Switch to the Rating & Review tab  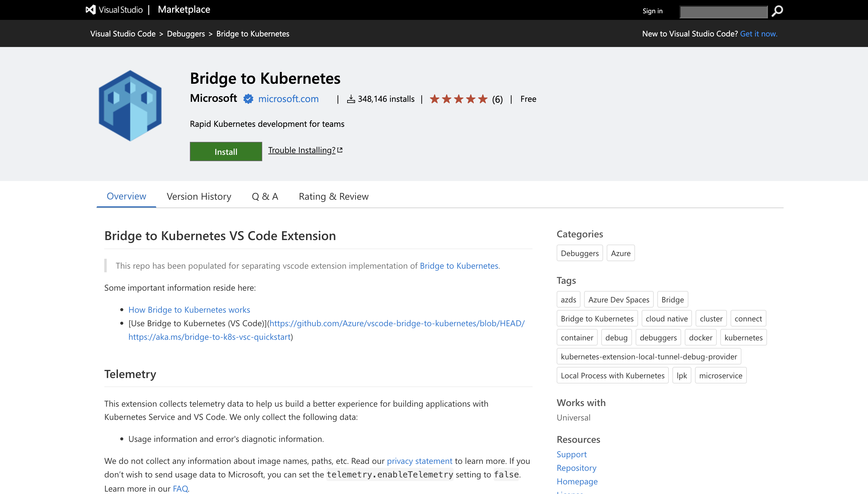coord(334,196)
